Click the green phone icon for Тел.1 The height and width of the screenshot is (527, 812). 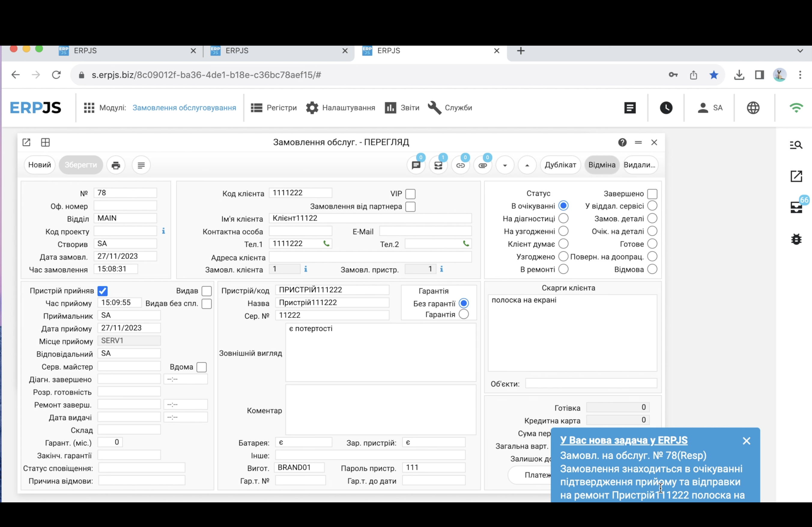pos(326,244)
